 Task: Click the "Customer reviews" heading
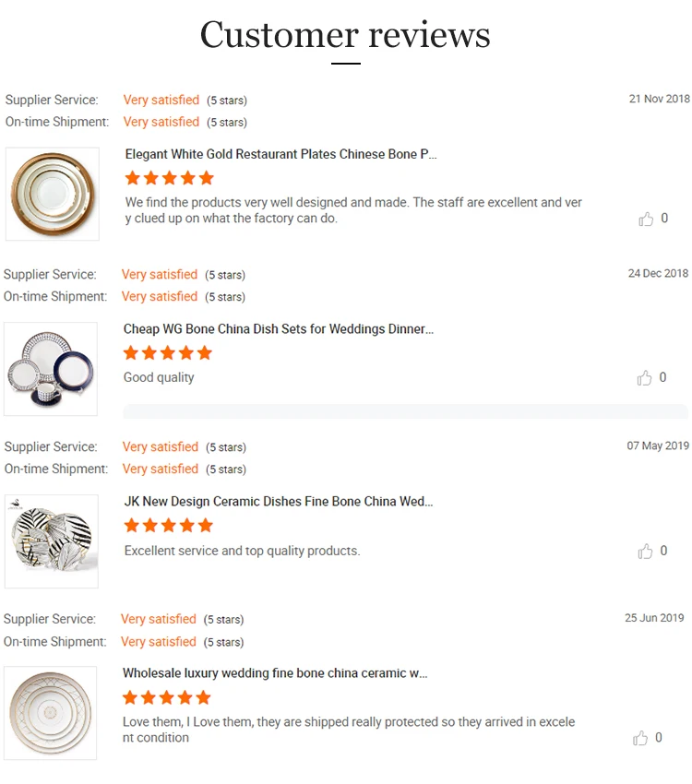pyautogui.click(x=345, y=36)
